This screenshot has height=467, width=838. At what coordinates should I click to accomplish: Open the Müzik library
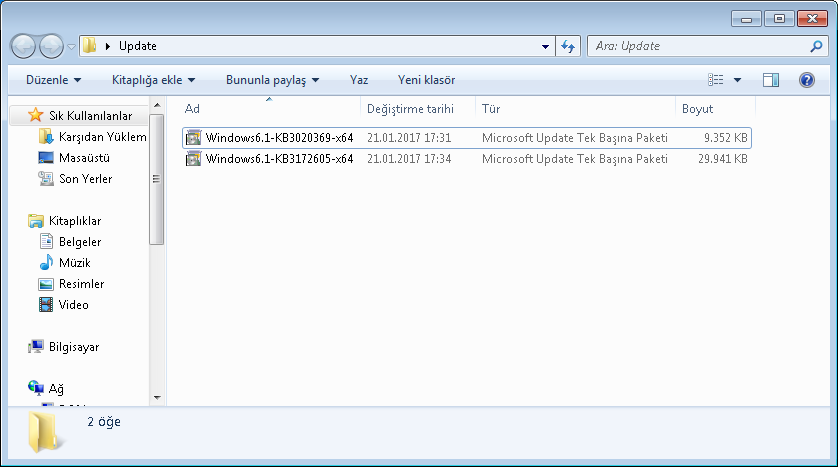(x=75, y=263)
